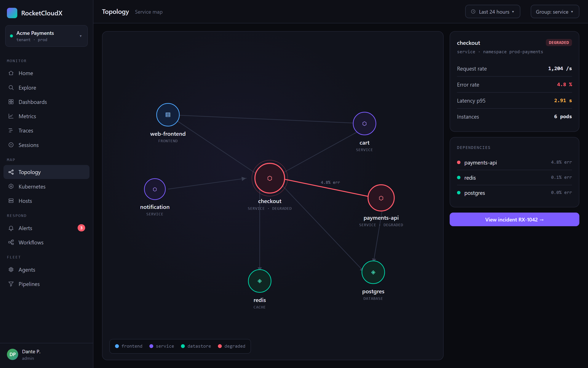Click View incident RX-1042 button
The height and width of the screenshot is (368, 588).
(514, 219)
